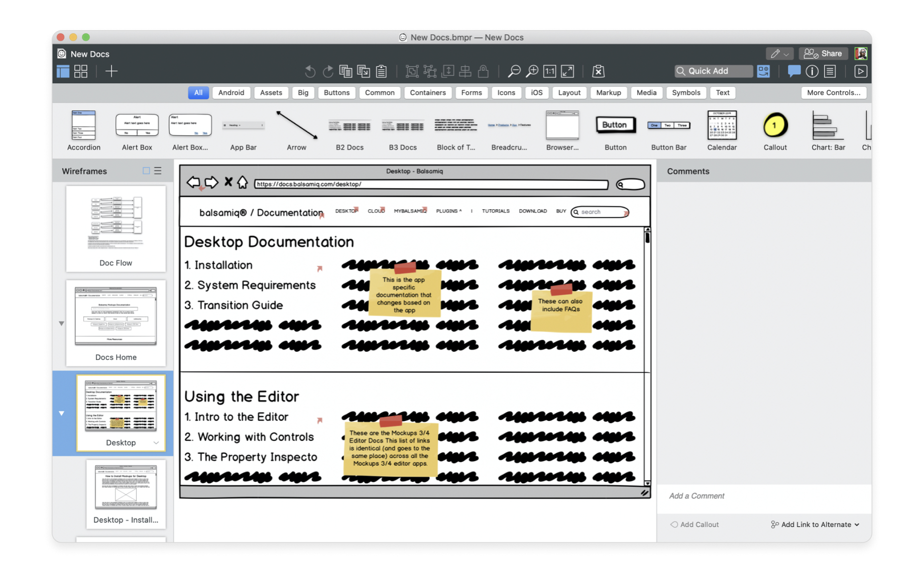Screen dimensions: 924x573
Task: Toggle the Comments panel speech bubble
Action: click(x=794, y=71)
